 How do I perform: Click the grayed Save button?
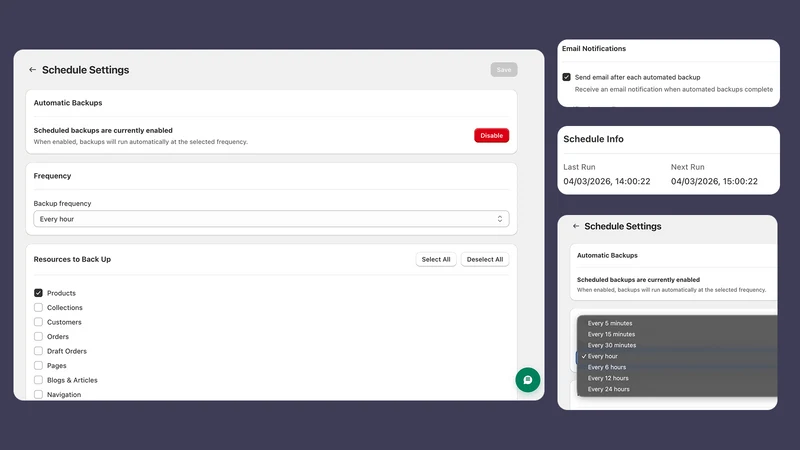(x=504, y=70)
